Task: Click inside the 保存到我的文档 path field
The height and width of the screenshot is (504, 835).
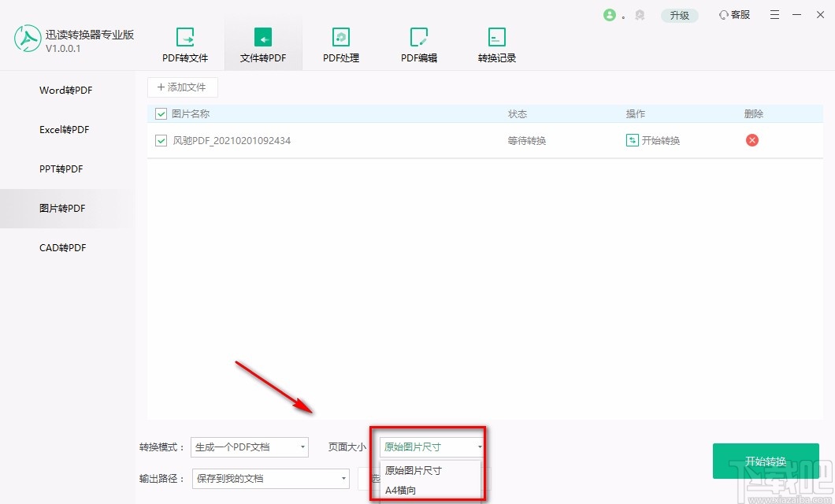Action: 252,478
